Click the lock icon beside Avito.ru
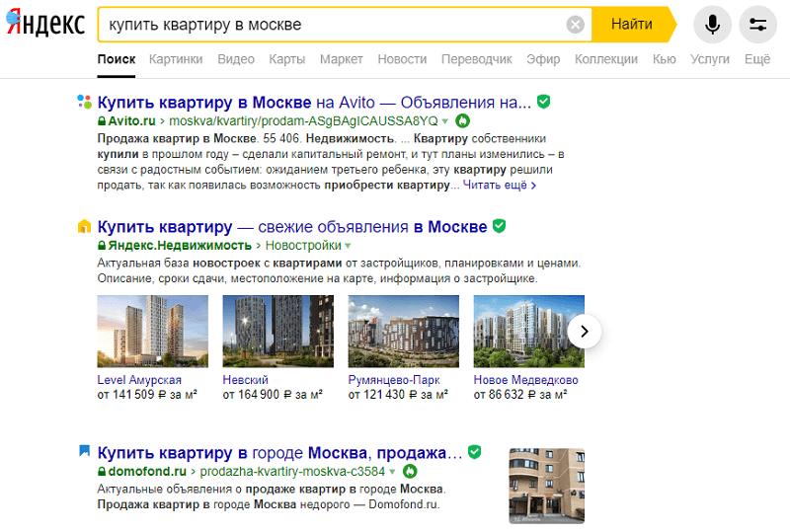Viewport: 790px width, 532px height. [x=102, y=120]
